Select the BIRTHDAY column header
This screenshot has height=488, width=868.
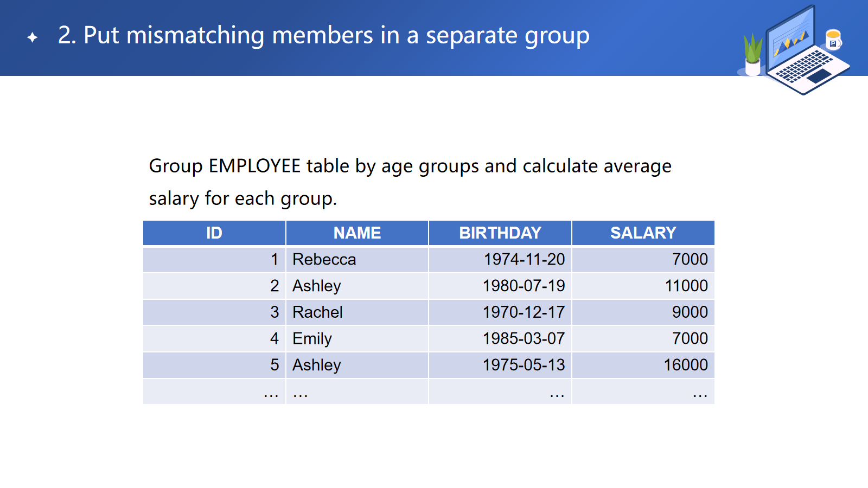click(500, 233)
